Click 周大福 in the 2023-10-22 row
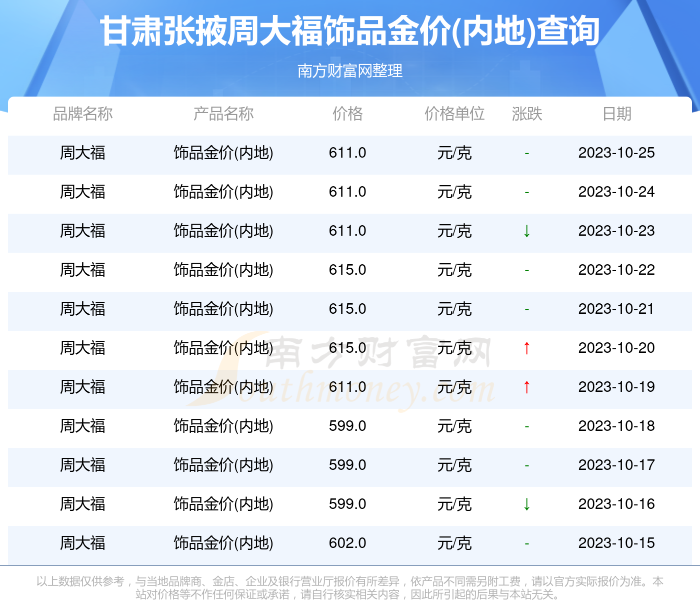The width and height of the screenshot is (700, 602). pos(83,270)
